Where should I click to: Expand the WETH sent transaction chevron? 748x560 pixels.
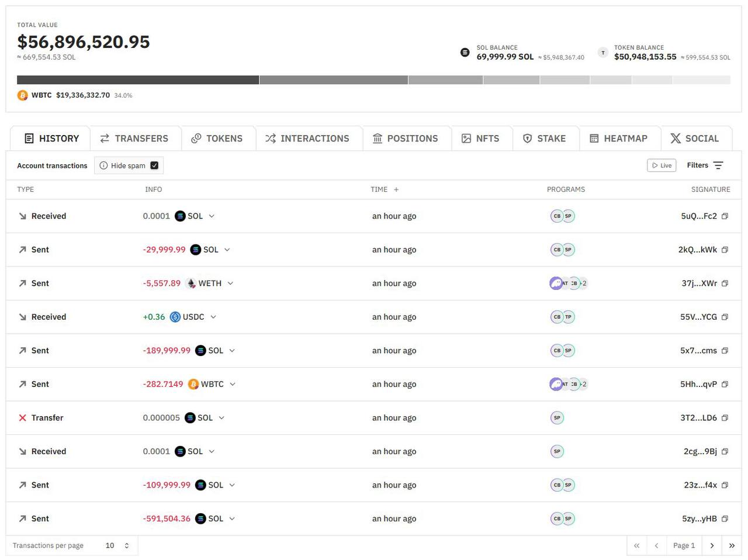click(x=230, y=284)
